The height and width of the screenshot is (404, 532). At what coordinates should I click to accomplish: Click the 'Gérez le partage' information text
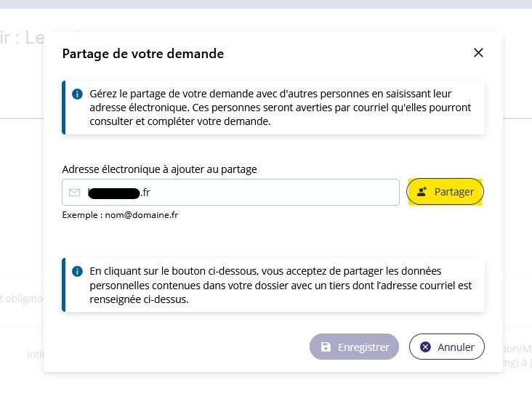[281, 108]
